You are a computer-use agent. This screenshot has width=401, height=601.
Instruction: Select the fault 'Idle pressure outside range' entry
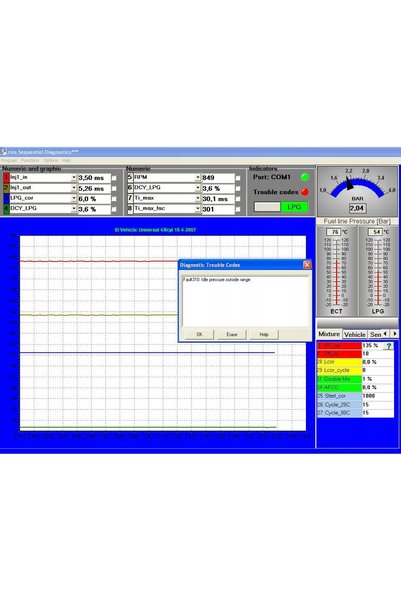[217, 280]
